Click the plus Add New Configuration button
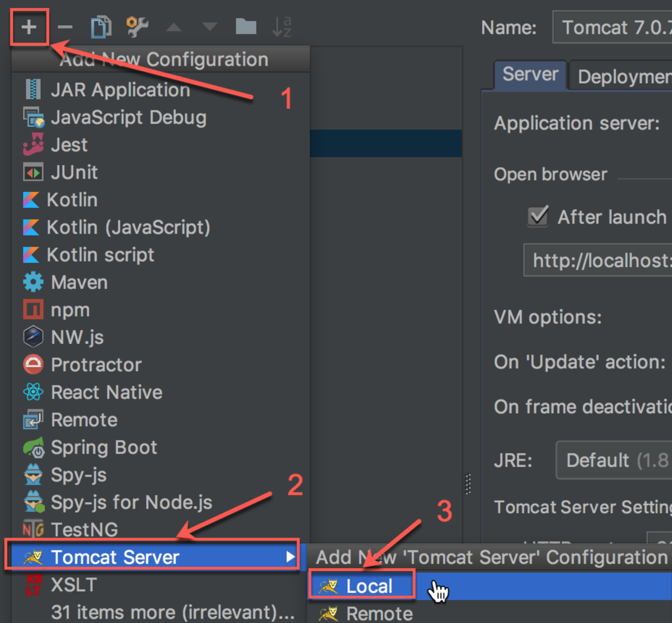 29,27
